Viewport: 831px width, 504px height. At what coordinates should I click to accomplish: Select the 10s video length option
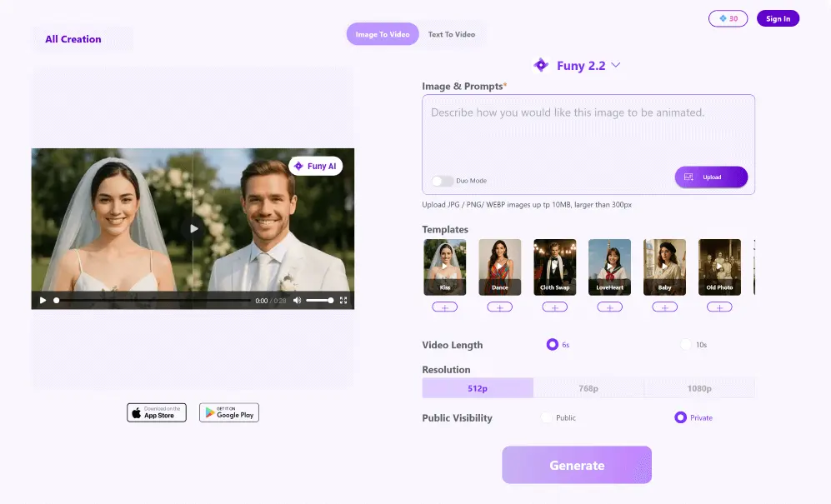(x=686, y=344)
